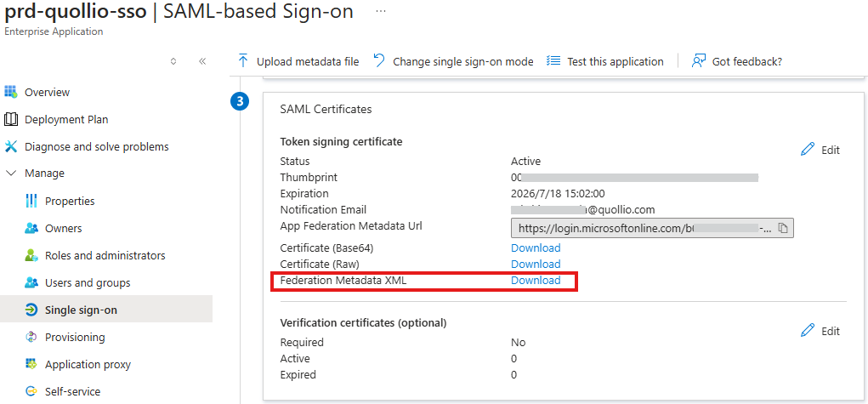Click the Properties bars icon
868x404 pixels.
(31, 201)
